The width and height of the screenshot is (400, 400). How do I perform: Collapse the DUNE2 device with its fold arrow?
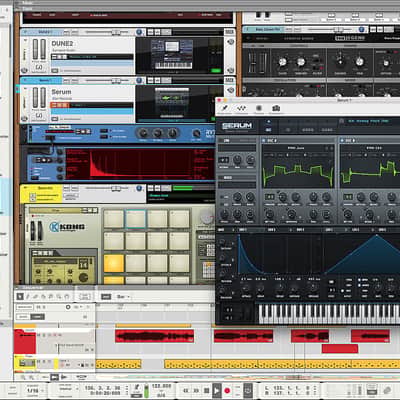coord(24,32)
